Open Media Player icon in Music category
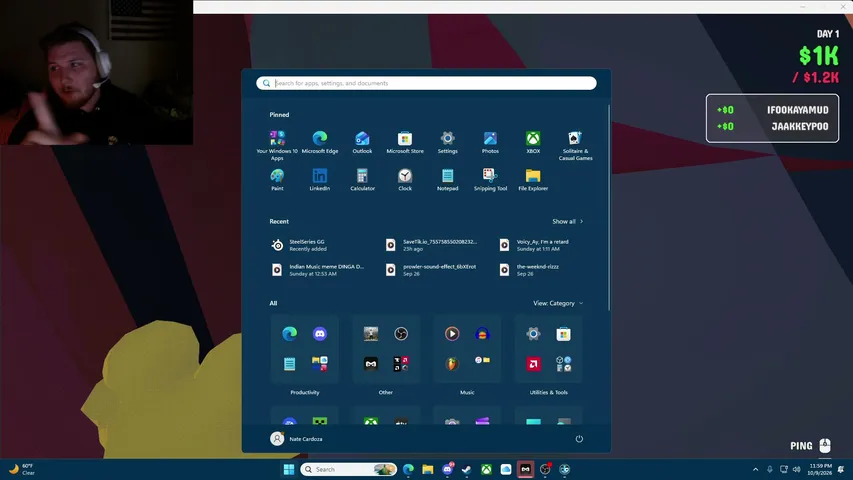Screen dimensions: 853x480 452,334
